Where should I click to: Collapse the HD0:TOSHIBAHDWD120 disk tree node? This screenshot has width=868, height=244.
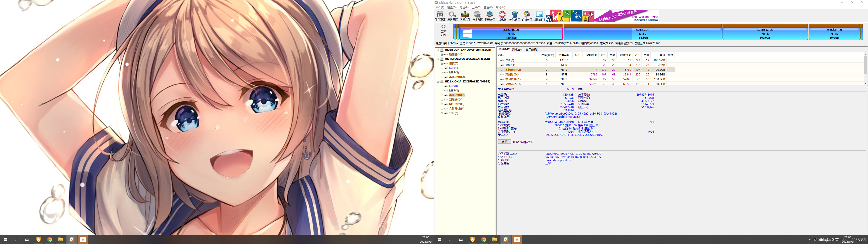(438, 50)
